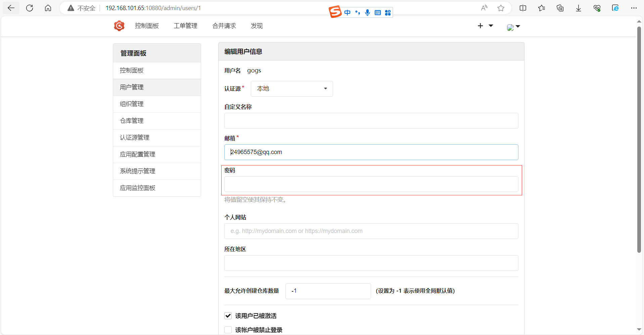Open the 认证源 dropdown showing 本地
Screen dimensions: 644x335
(x=292, y=89)
